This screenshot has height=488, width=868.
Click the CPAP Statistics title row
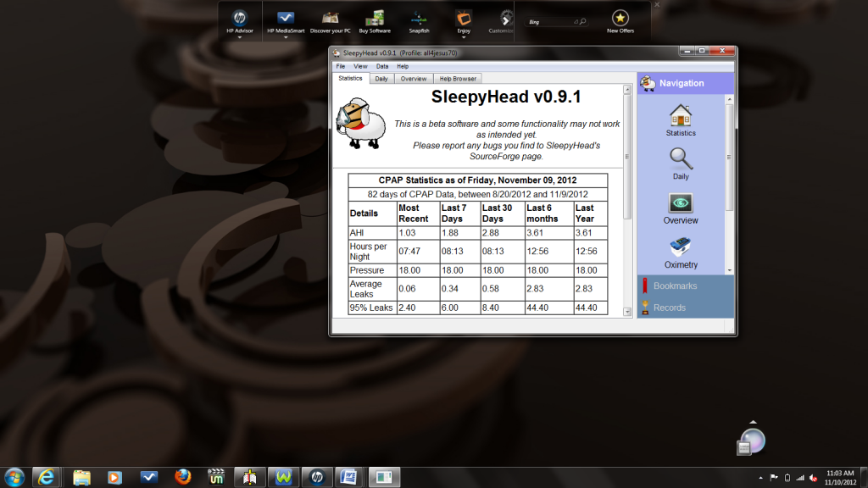477,180
